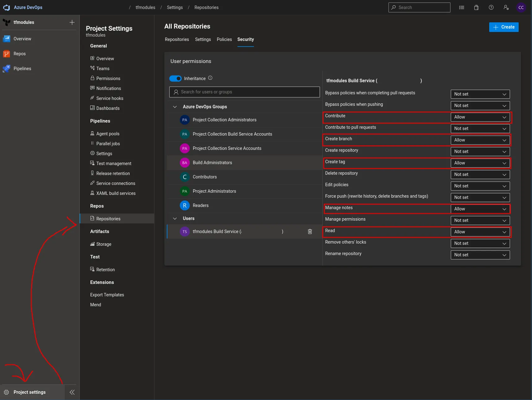Click the Settings breadcrumb link

(175, 7)
